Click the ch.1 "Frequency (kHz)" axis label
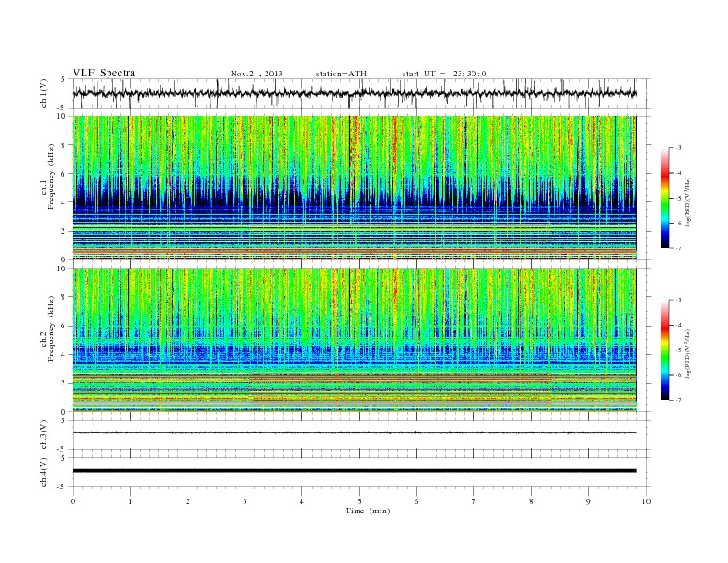 coord(51,177)
